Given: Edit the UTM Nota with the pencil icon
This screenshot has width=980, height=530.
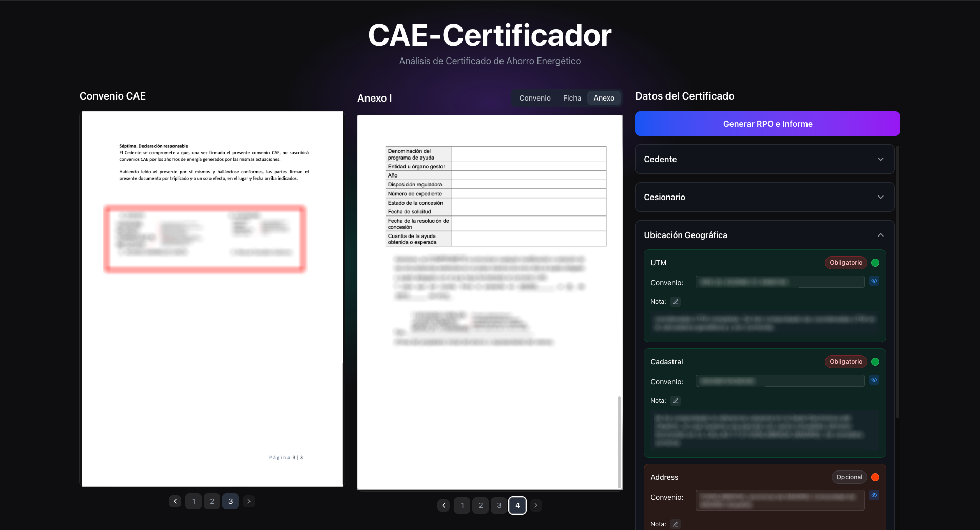Looking at the screenshot, I should tap(675, 301).
